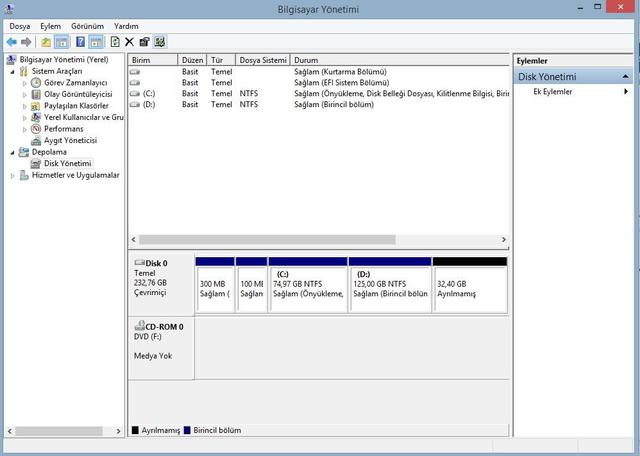Select the Performans icon

pos(36,129)
